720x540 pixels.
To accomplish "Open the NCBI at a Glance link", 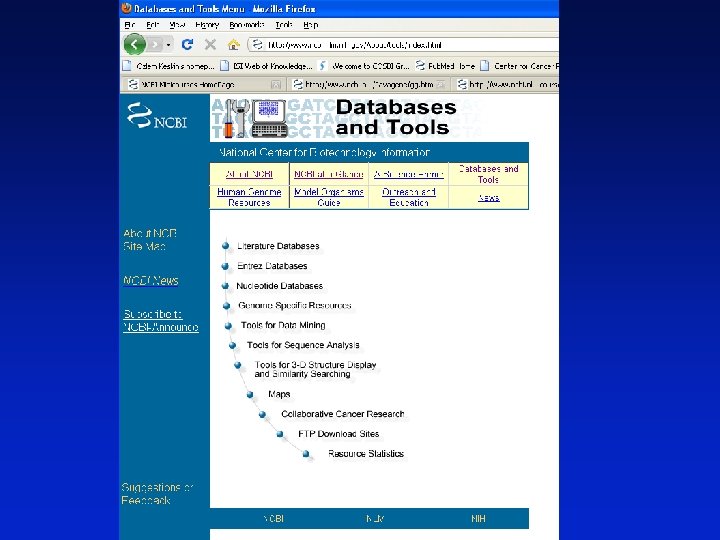I will pyautogui.click(x=329, y=174).
